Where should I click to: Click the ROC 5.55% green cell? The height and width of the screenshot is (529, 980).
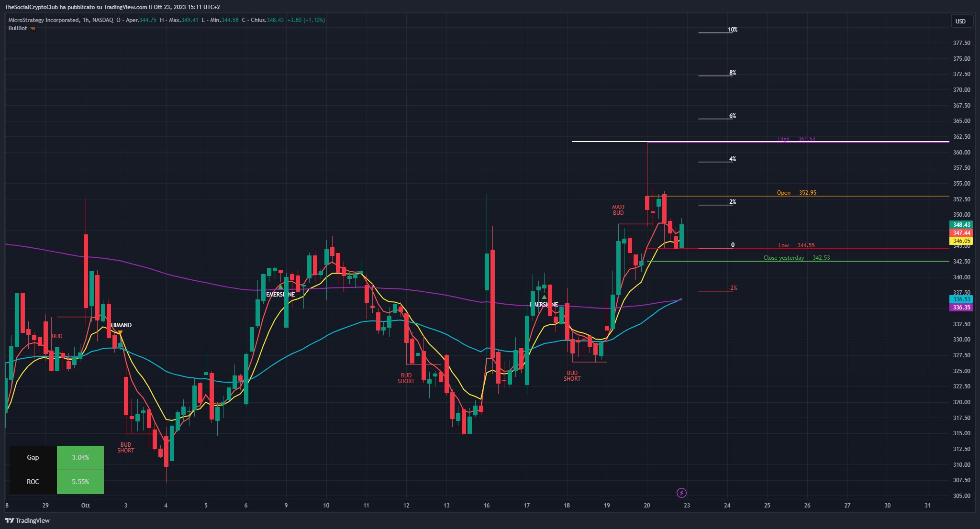pyautogui.click(x=80, y=482)
